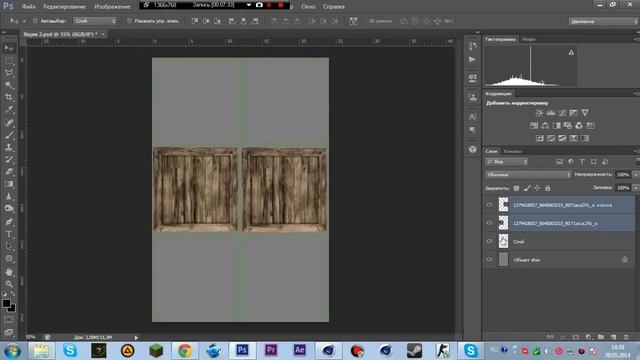Click camera icon in recording bar
Image resolution: width=640 pixels, height=360 pixels.
(x=259, y=5)
